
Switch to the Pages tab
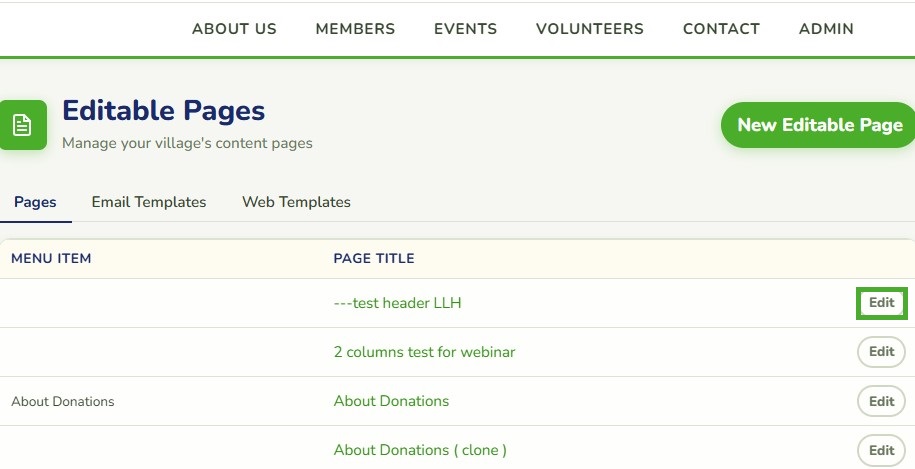(35, 202)
